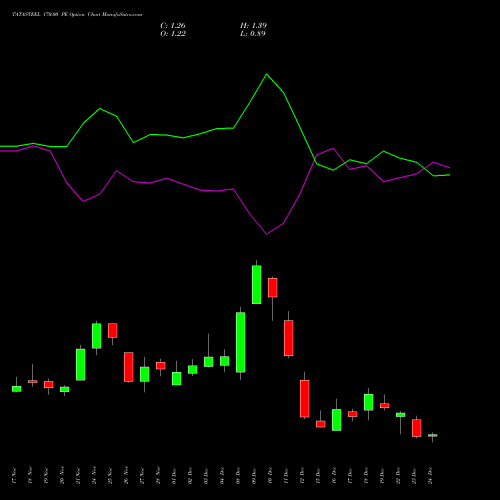500x500 pixels.
Task: Click the red candle above 26 Nov
Action: pos(129,367)
